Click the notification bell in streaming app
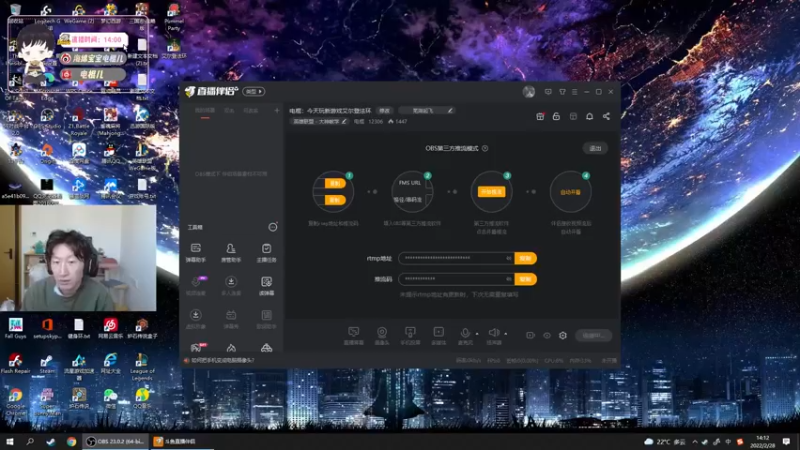Image resolution: width=800 pixels, height=450 pixels. 589,116
